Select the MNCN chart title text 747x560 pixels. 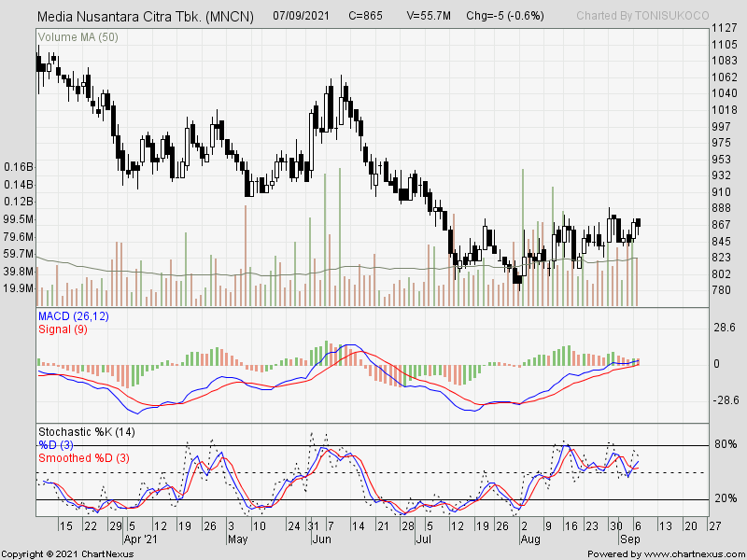[x=145, y=15]
